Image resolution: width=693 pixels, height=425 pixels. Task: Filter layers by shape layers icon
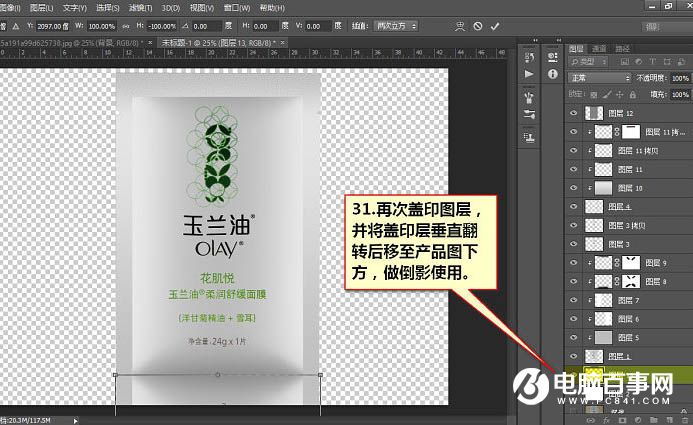coord(667,62)
